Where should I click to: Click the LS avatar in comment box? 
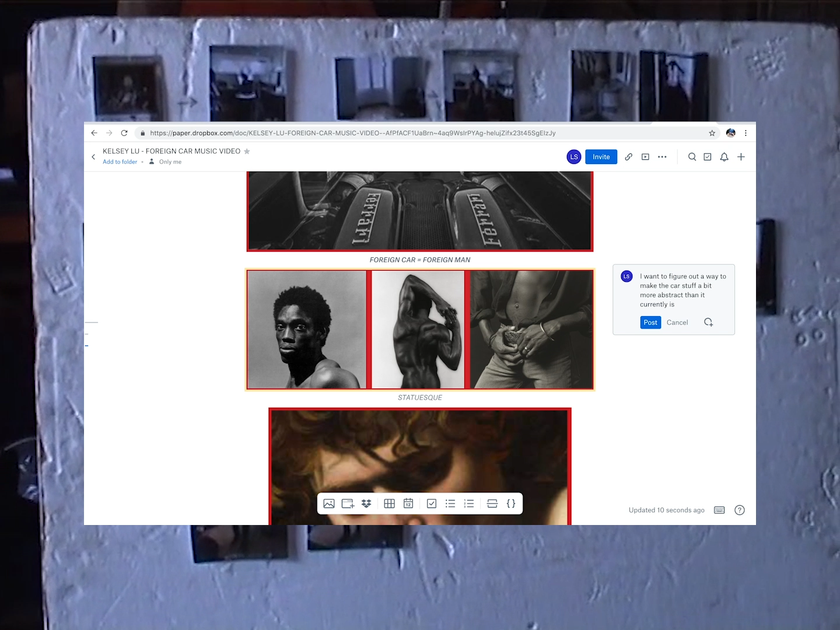(x=626, y=276)
